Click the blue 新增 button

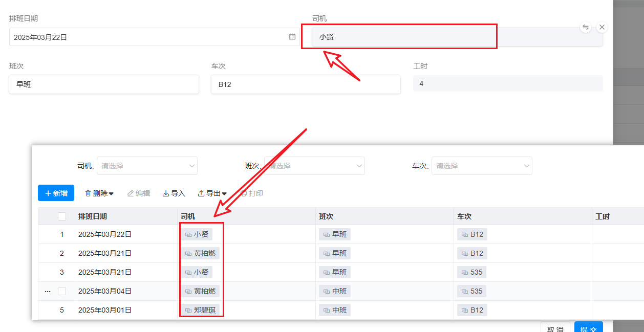pos(56,193)
